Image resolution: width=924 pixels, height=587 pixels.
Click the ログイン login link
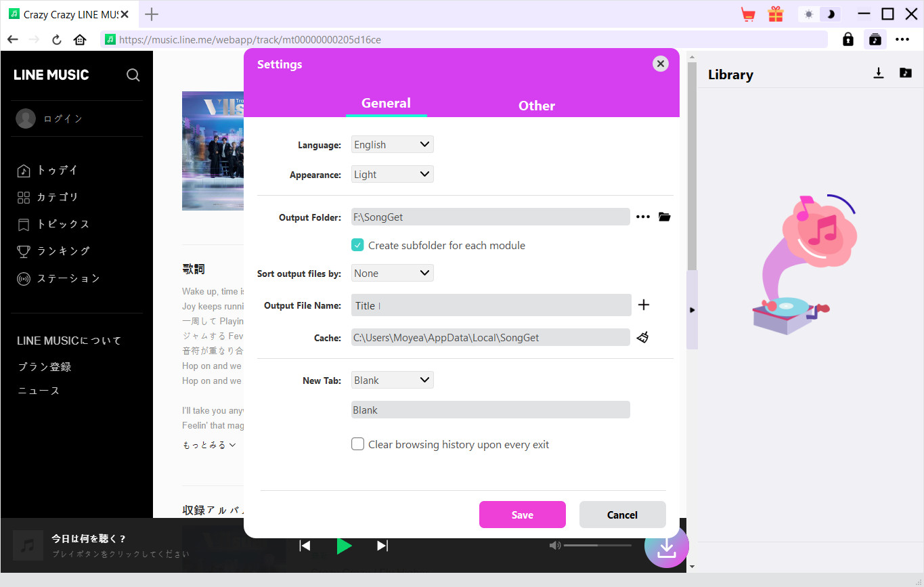[x=63, y=118]
